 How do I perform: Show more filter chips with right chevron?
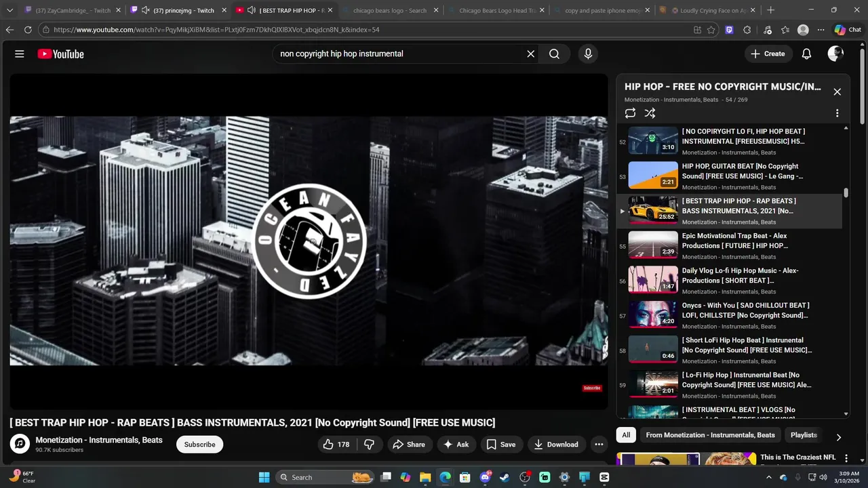coord(838,437)
